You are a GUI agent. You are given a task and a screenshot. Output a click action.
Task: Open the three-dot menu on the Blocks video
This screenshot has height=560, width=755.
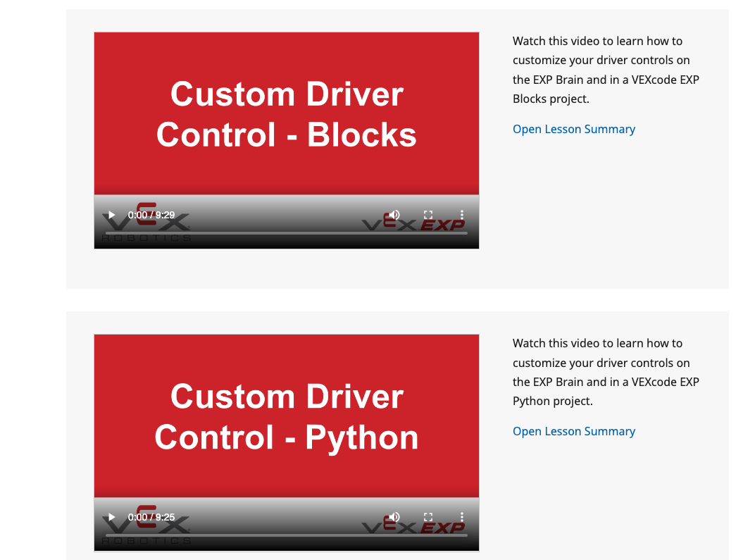point(462,214)
